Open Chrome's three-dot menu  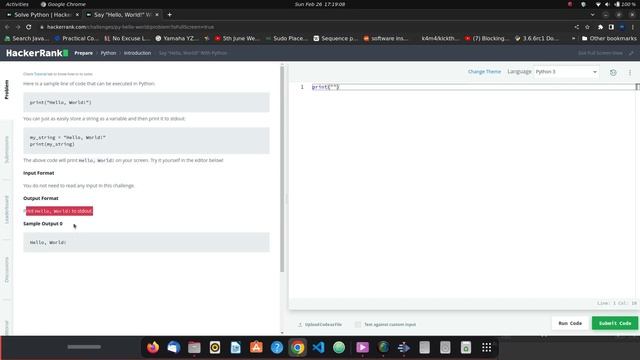[x=633, y=27]
